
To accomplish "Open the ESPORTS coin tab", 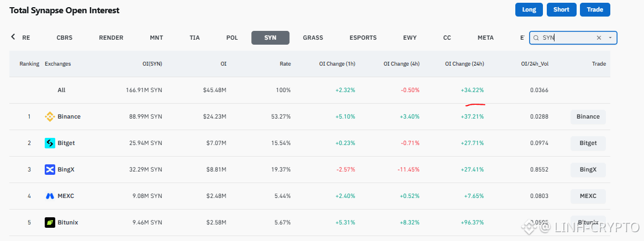I will coord(363,38).
